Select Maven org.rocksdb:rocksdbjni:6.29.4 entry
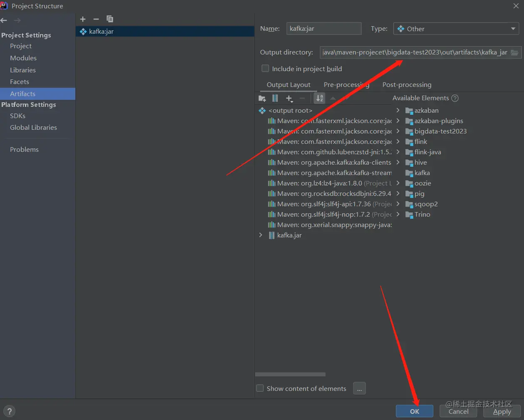The image size is (524, 420). click(x=330, y=194)
